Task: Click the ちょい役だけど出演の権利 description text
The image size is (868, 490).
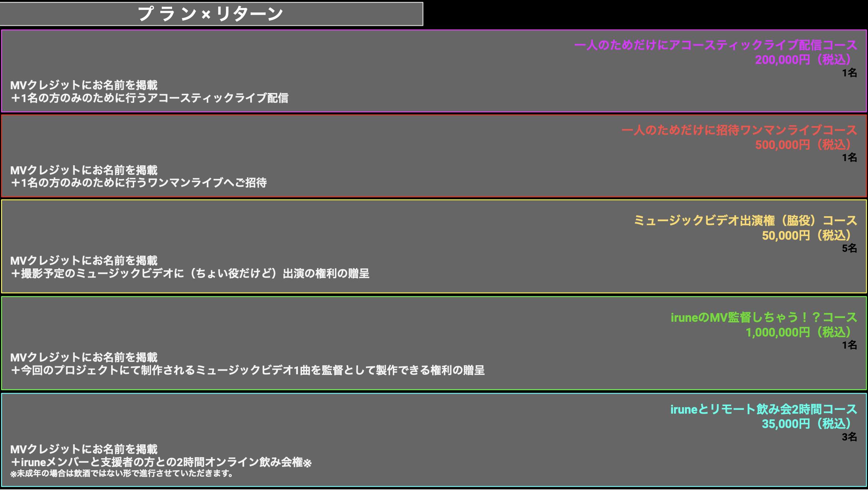Action: pyautogui.click(x=190, y=273)
